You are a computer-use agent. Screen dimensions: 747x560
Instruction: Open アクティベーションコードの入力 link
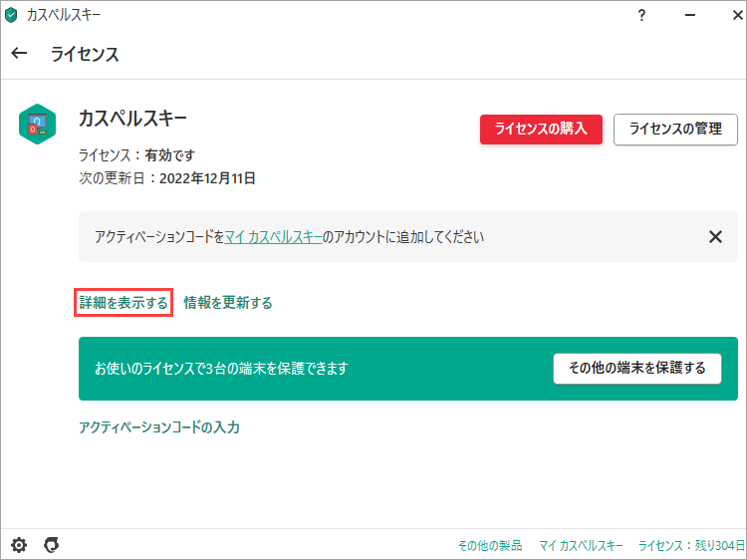tap(159, 427)
